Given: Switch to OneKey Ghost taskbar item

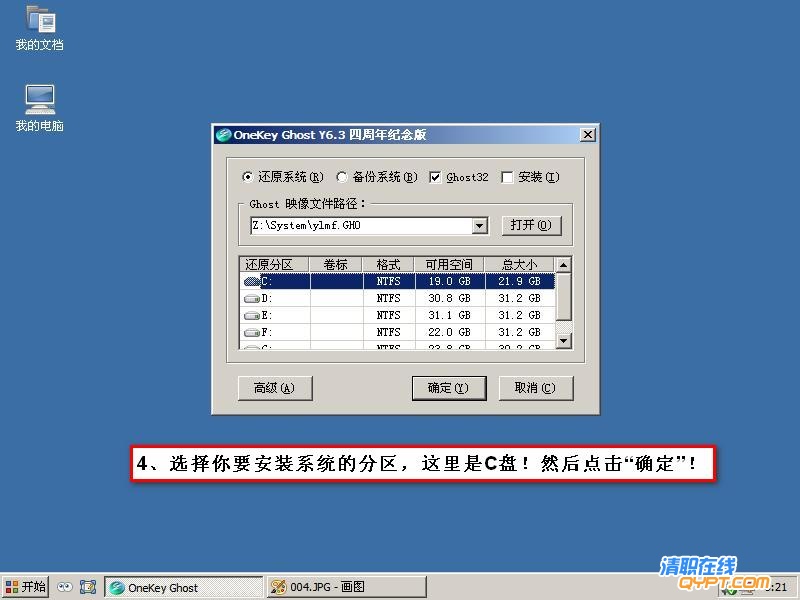Looking at the screenshot, I should pyautogui.click(x=184, y=587).
